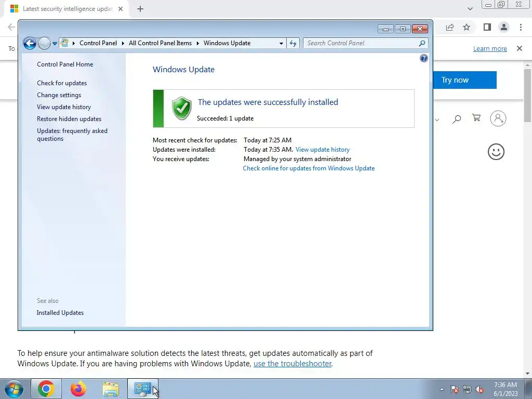Open a new Chrome tab
Viewport: 532px width, 399px height.
click(x=140, y=9)
